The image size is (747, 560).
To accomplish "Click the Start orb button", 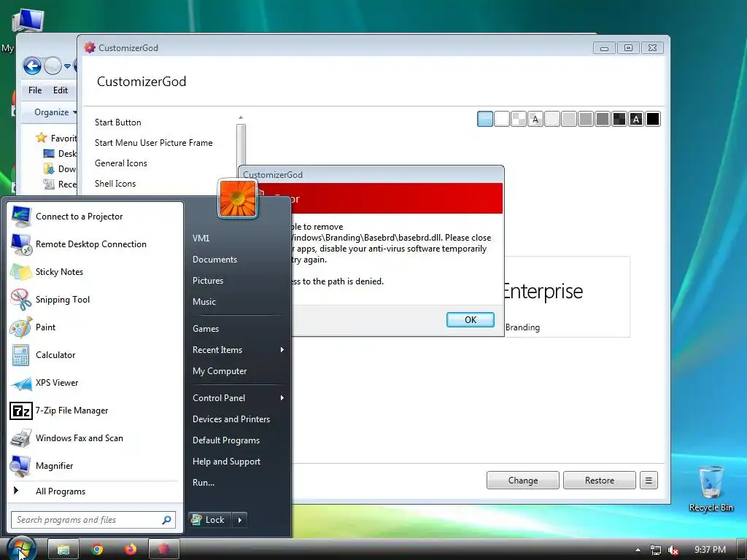I will 21,549.
